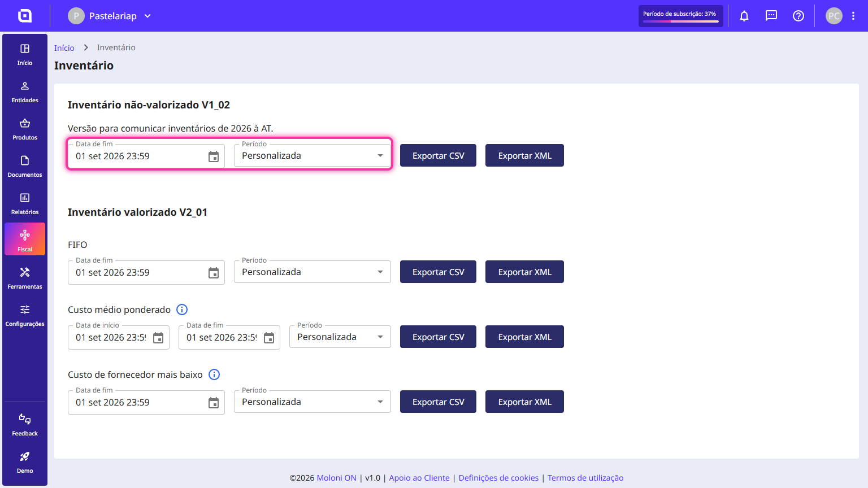
Task: Open calendar for Custo médio start date
Action: (x=158, y=338)
